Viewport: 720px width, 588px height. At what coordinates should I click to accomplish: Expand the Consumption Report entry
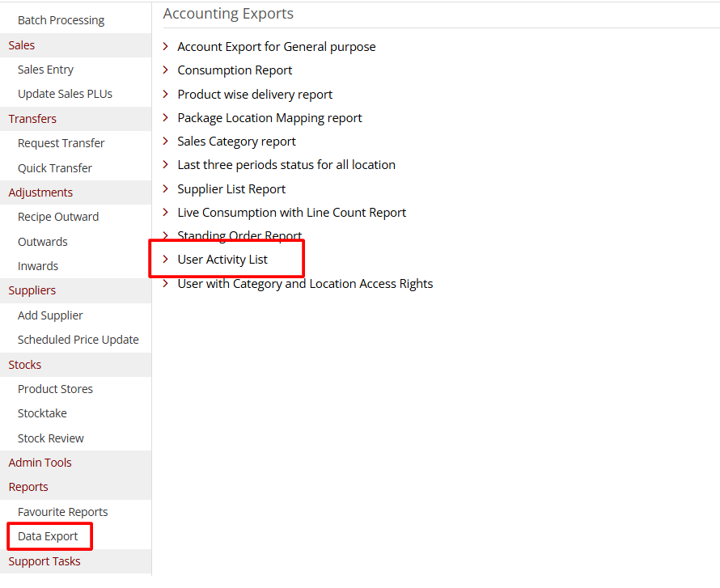(235, 70)
